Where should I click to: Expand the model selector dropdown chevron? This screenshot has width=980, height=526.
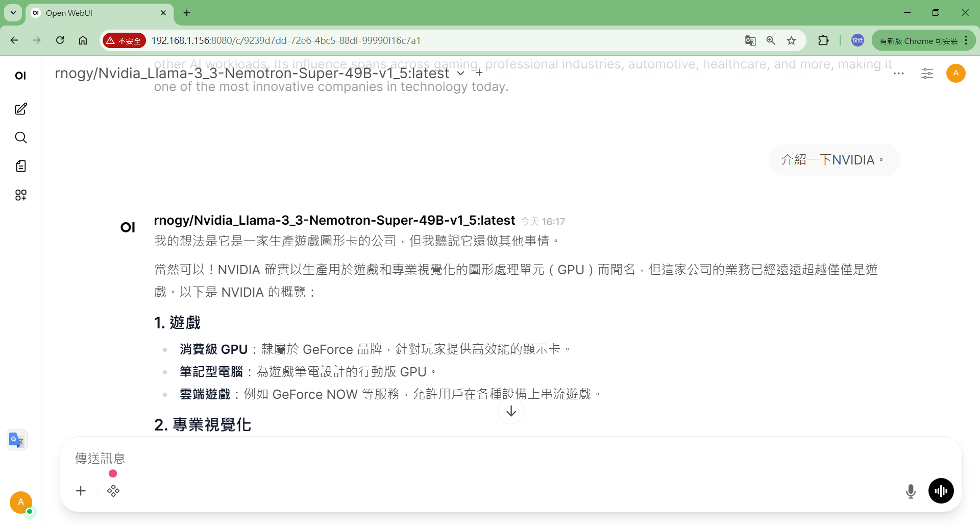(x=460, y=74)
